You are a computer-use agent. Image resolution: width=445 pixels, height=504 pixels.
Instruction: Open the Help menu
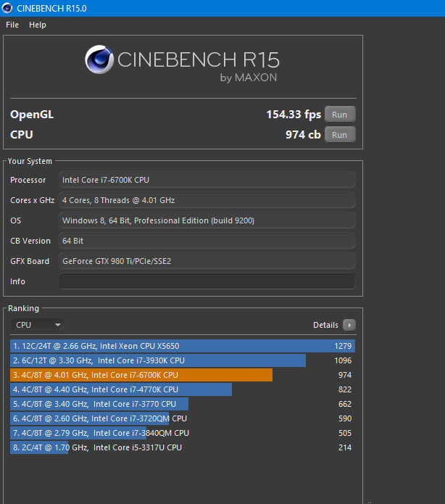pos(37,25)
